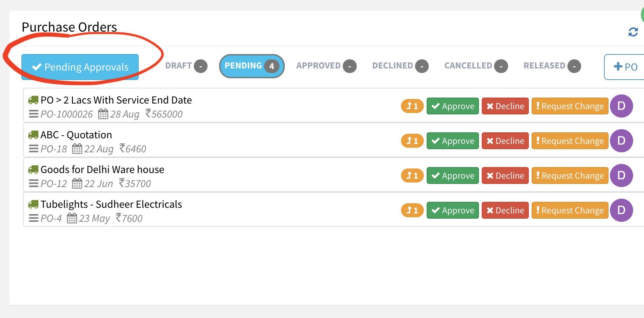The image size is (644, 318).
Task: Click purple D avatar on Tubelights row
Action: pos(621,210)
